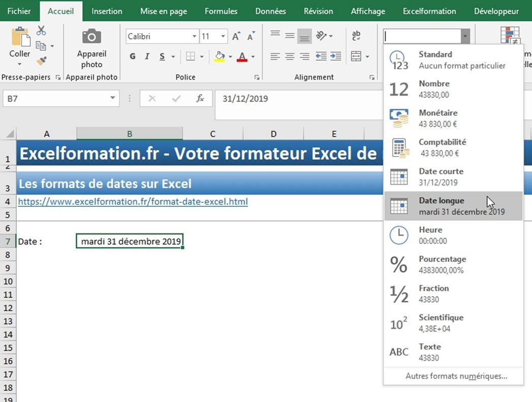Select column C header

[x=213, y=134]
